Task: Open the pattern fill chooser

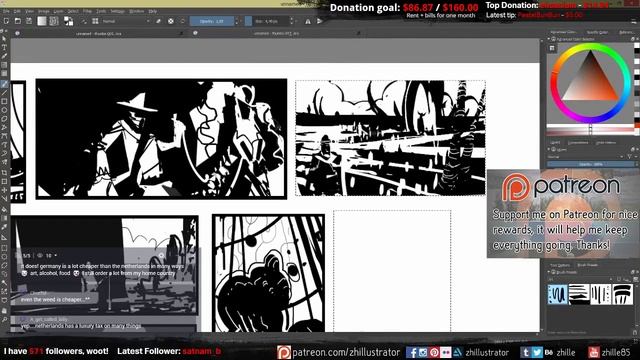Action: click(x=53, y=21)
